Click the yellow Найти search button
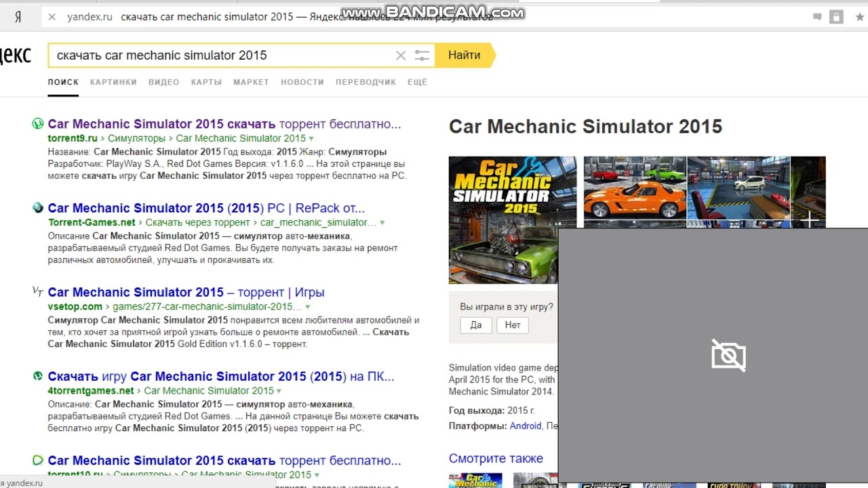This screenshot has height=488, width=868. click(x=465, y=56)
